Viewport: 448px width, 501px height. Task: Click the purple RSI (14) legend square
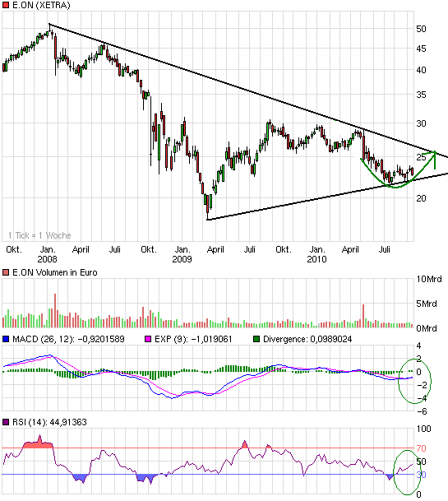pos(6,422)
